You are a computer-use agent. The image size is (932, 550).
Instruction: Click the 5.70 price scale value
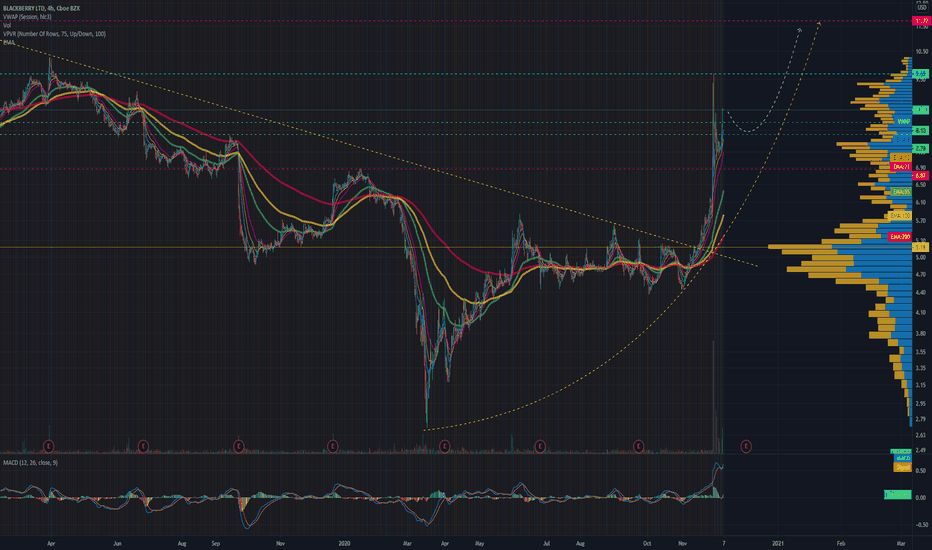tap(921, 221)
